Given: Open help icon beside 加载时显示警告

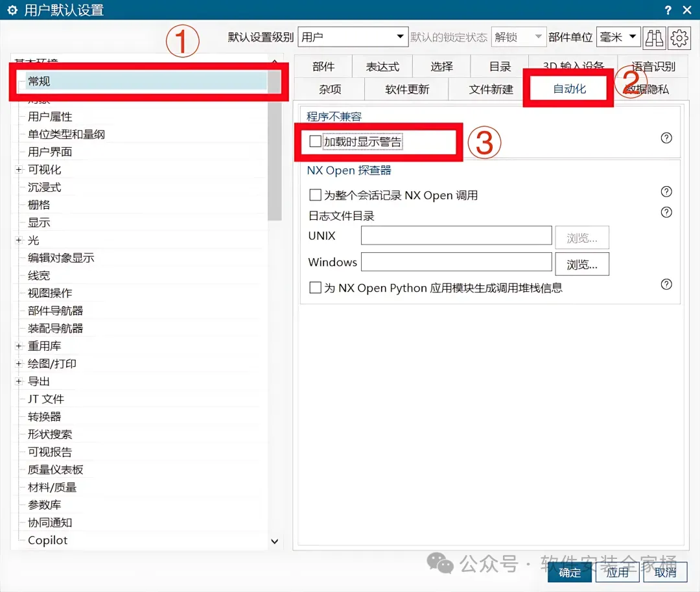Looking at the screenshot, I should point(666,138).
